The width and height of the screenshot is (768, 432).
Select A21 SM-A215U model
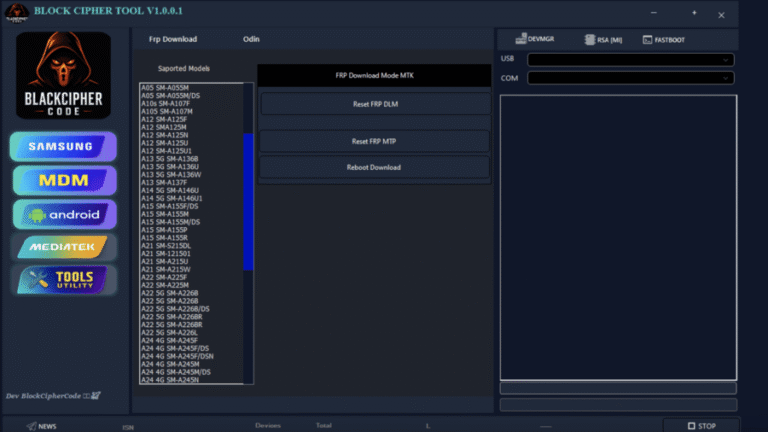coord(165,262)
